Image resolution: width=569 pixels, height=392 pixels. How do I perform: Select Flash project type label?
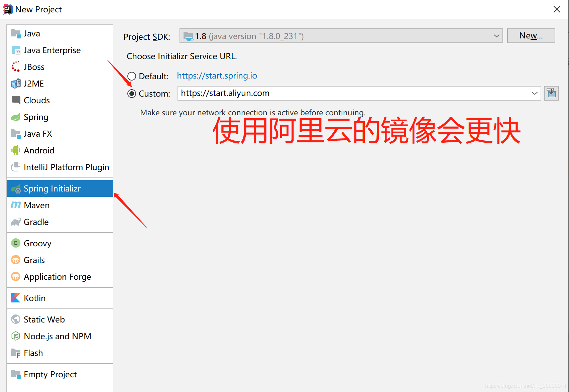click(x=33, y=353)
